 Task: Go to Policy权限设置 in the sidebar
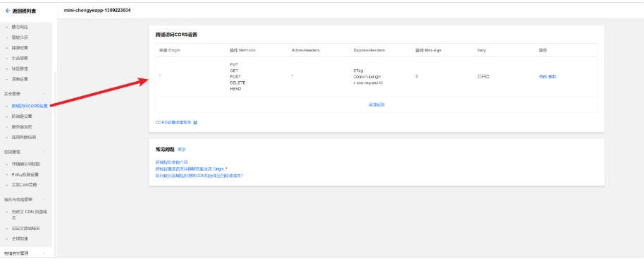pos(25,174)
